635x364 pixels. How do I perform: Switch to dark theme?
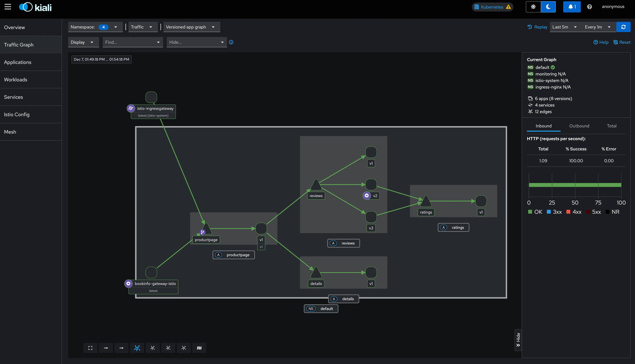548,7
